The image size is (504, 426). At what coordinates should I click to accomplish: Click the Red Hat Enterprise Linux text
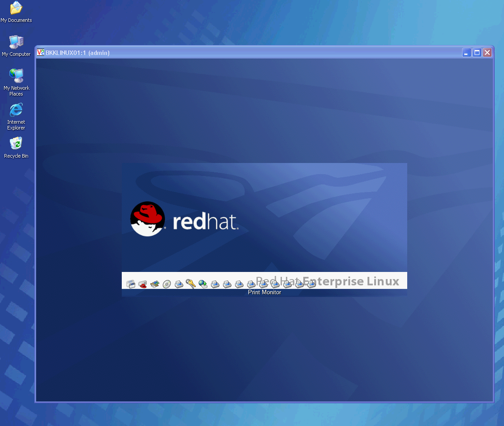tap(327, 281)
